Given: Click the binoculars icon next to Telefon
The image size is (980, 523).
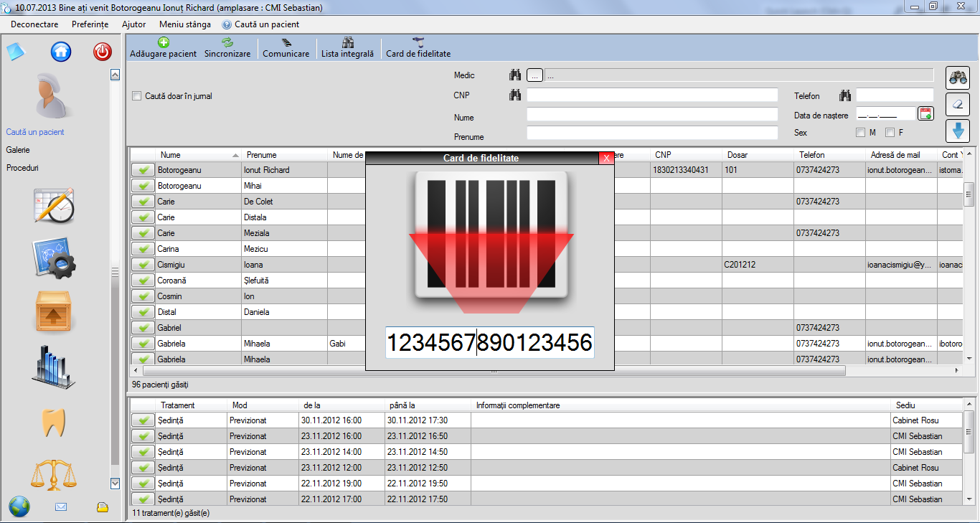Looking at the screenshot, I should (844, 95).
